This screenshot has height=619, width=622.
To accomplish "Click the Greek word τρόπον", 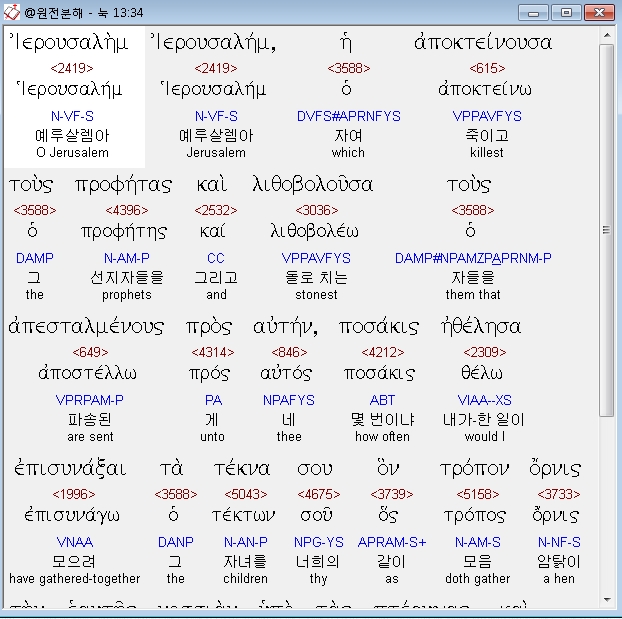I will click(474, 469).
